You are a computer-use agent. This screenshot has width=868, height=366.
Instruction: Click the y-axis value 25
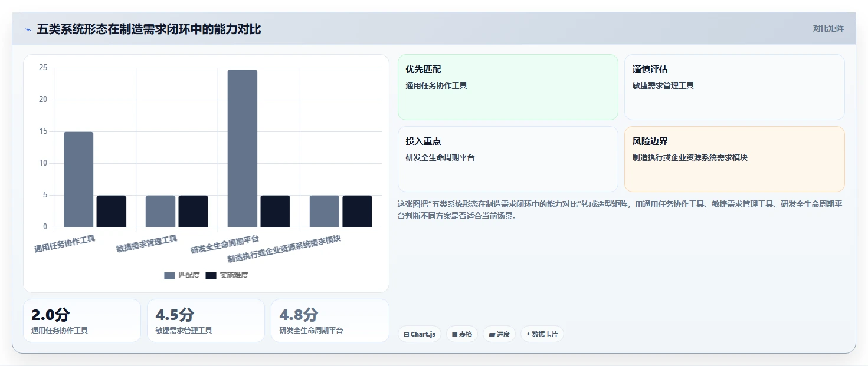43,68
